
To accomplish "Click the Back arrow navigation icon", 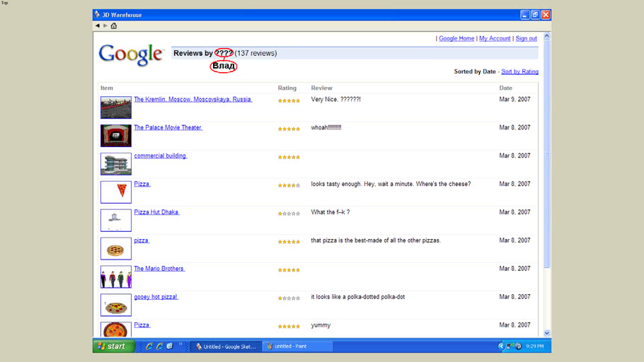I will tap(98, 25).
